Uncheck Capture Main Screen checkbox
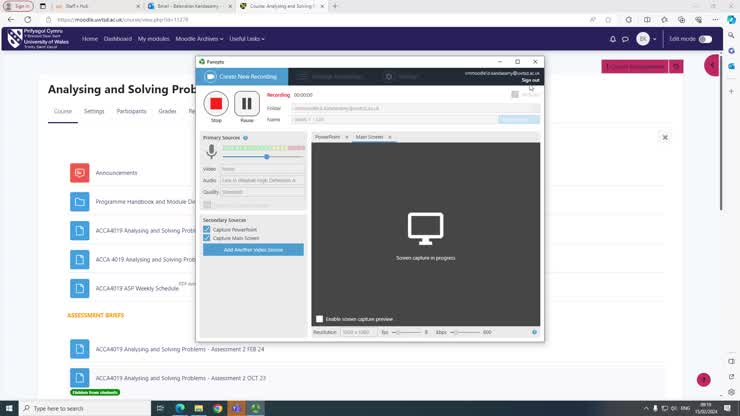Image resolution: width=740 pixels, height=416 pixels. point(207,238)
